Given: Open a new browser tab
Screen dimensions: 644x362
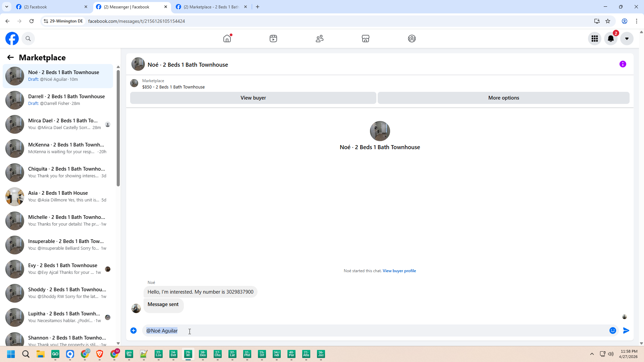Looking at the screenshot, I should point(258,7).
